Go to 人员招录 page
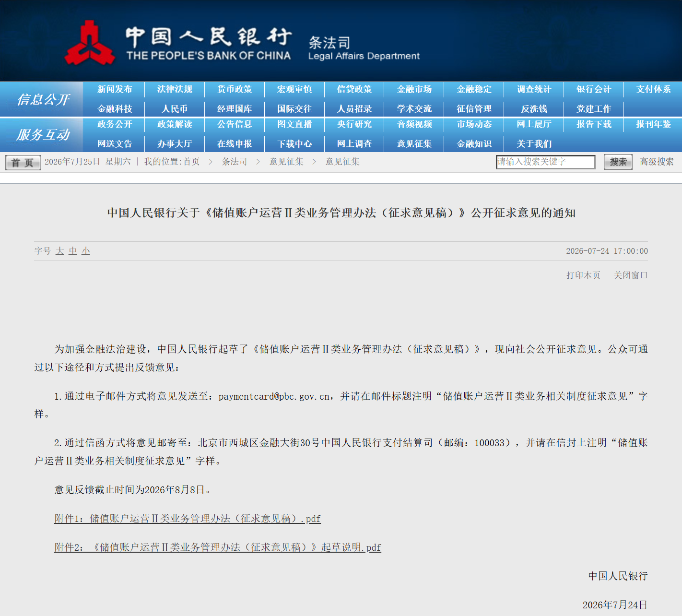The image size is (682, 616). pyautogui.click(x=354, y=109)
